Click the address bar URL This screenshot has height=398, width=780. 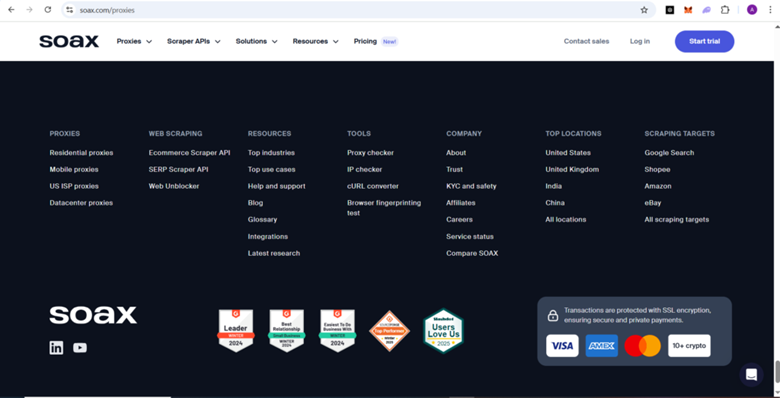107,10
